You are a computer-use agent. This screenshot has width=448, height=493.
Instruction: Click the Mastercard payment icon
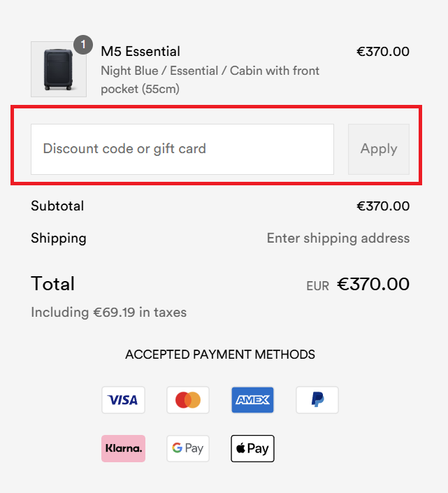click(188, 400)
